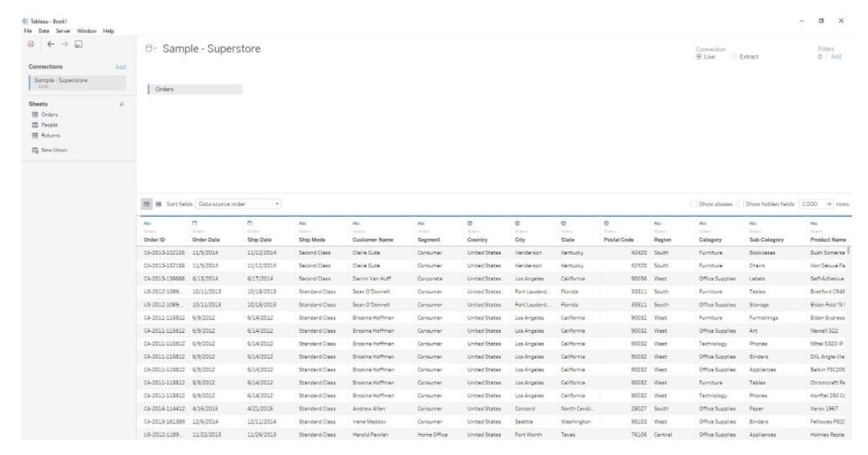
Task: Open the Help menu
Action: [x=108, y=31]
